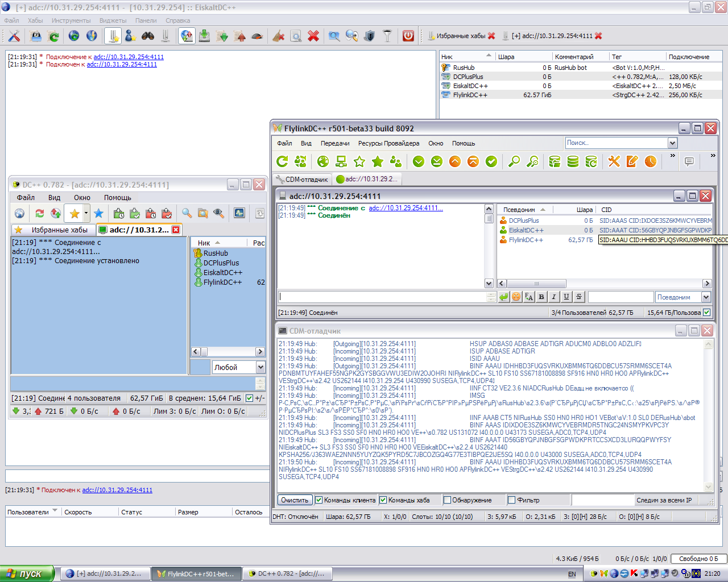Screen dimensions: 728x582
Task: Expand the FlylinkDC++ toolbar overflow chevron right of the comment icon
Action: click(713, 155)
